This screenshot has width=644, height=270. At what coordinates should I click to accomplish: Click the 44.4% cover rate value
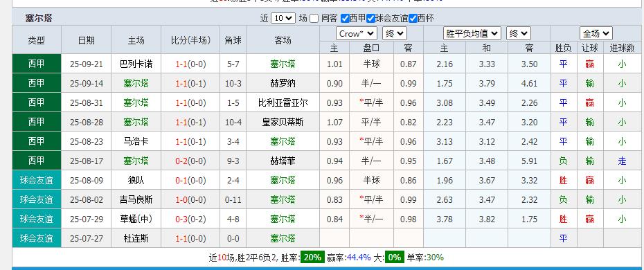(x=359, y=258)
